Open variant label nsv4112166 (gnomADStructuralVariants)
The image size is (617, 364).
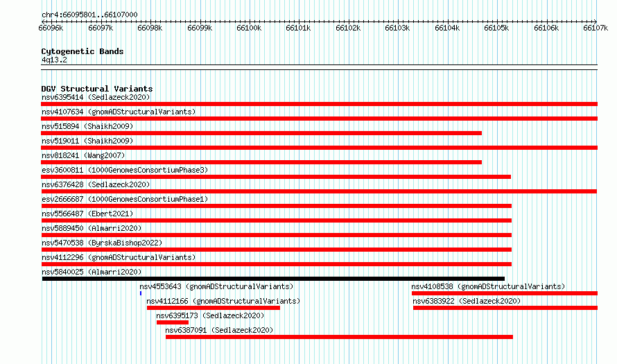223,301
